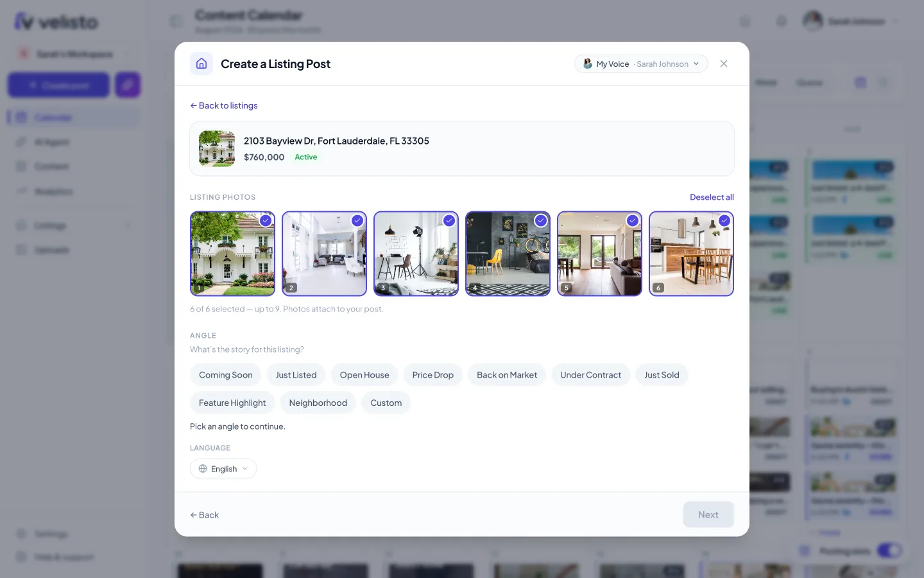Click the purple edit icon button in sidebar

pyautogui.click(x=128, y=85)
